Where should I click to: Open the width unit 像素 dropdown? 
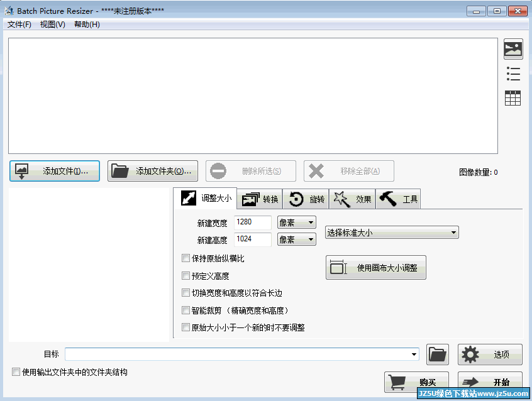click(297, 222)
